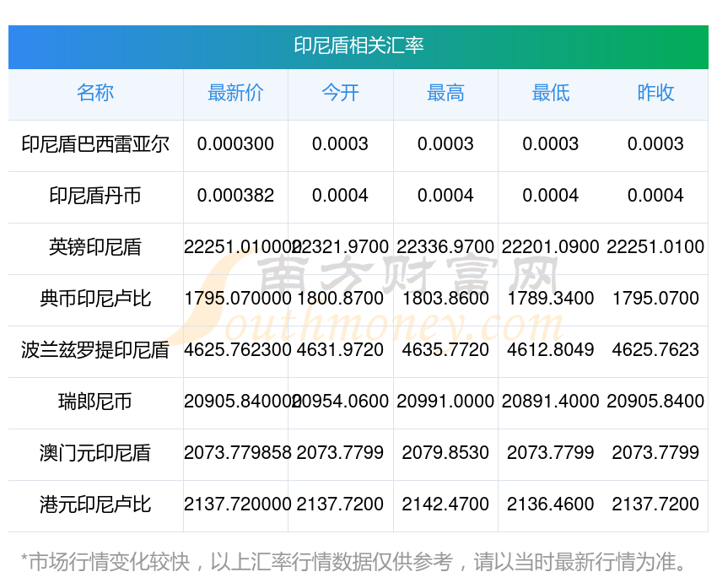Image resolution: width=717 pixels, height=588 pixels.
Task: Click the latest price value 0.000382
Action: coord(235,196)
